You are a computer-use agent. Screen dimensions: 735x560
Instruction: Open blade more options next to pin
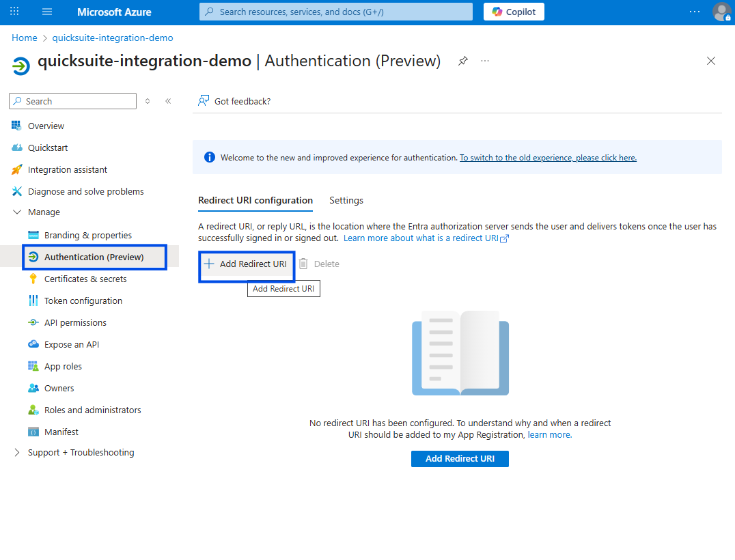pos(485,61)
